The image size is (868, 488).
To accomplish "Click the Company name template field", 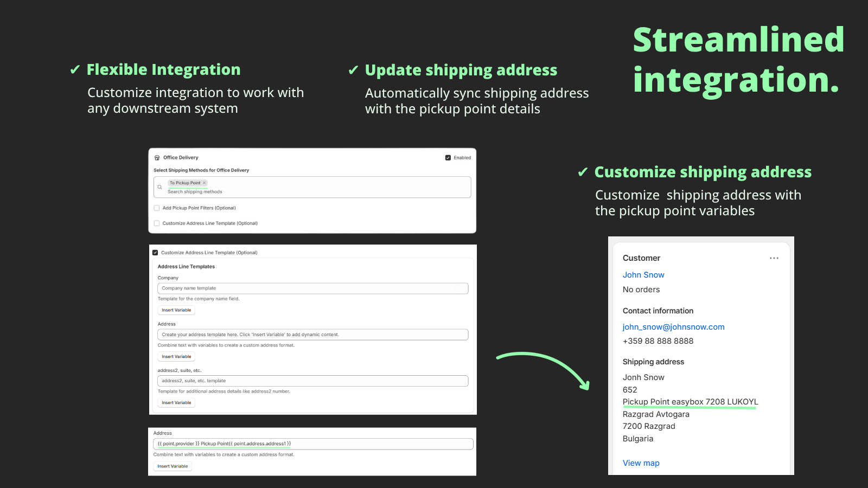I will coord(313,288).
